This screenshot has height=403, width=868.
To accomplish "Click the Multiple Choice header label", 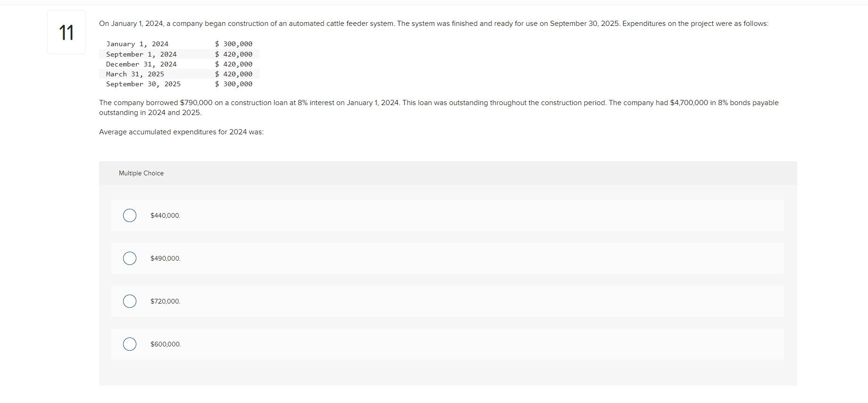I will coord(141,173).
